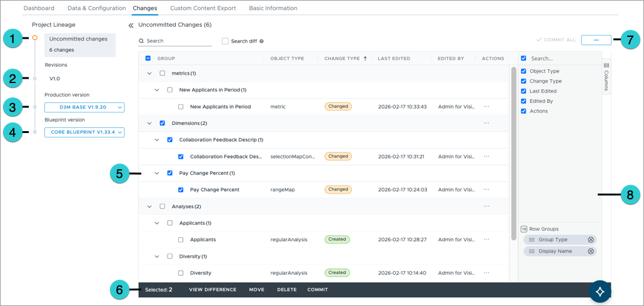Screen dimensions: 644x306
Task: Collapse the Analyses group
Action: click(149, 206)
